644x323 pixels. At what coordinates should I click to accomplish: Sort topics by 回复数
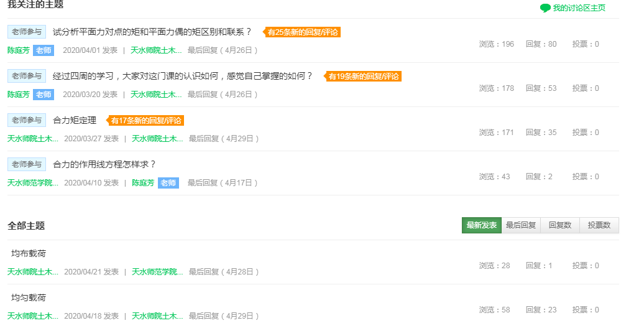pos(560,225)
